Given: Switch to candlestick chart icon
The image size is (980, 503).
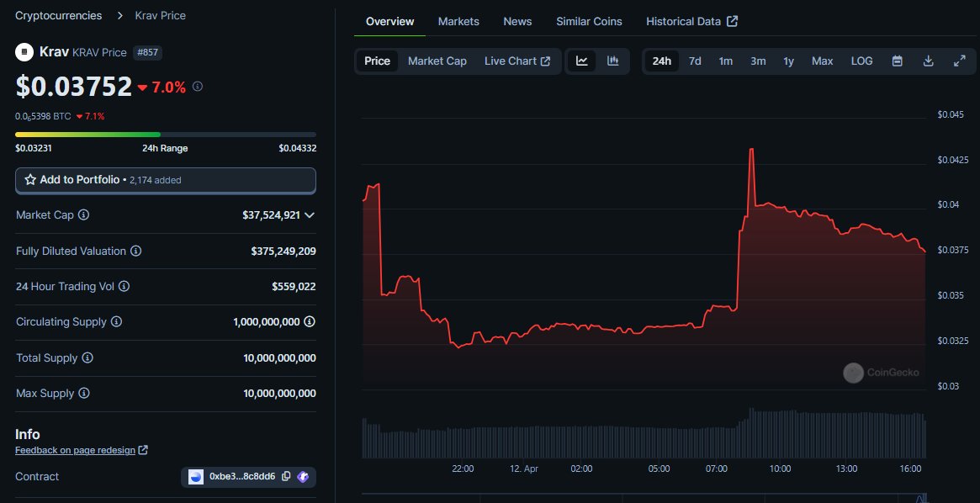Looking at the screenshot, I should coord(613,61).
